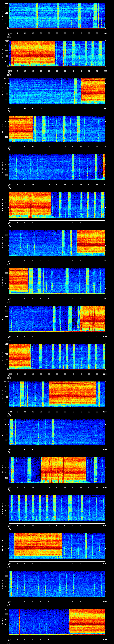Click the 2:00 end time label

(105, 33)
